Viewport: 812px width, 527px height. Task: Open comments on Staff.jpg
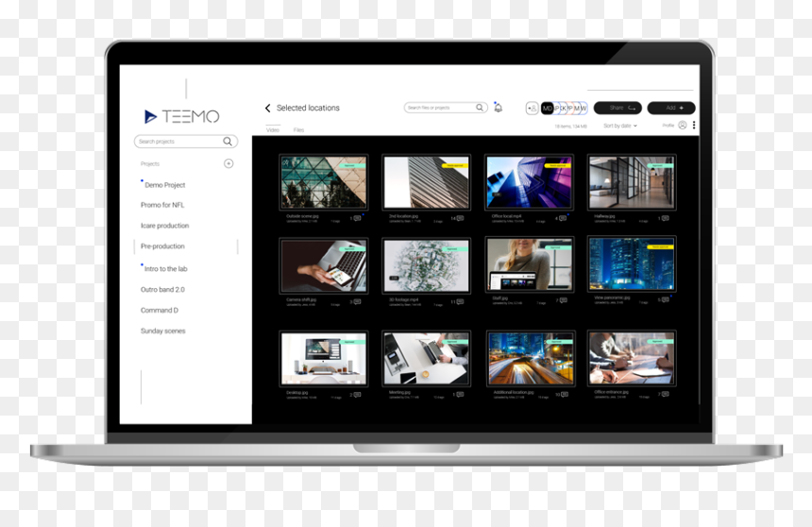tap(563, 300)
